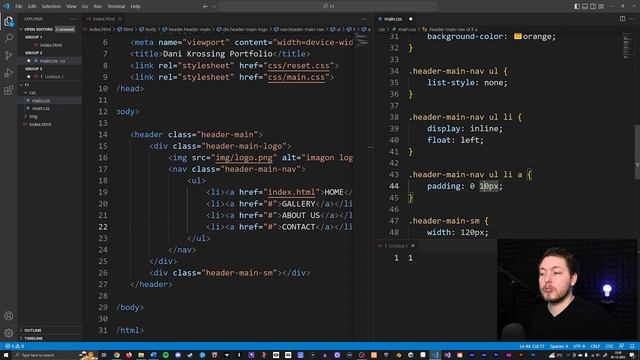Follow the img/logo.png link on line 16

coord(244,158)
